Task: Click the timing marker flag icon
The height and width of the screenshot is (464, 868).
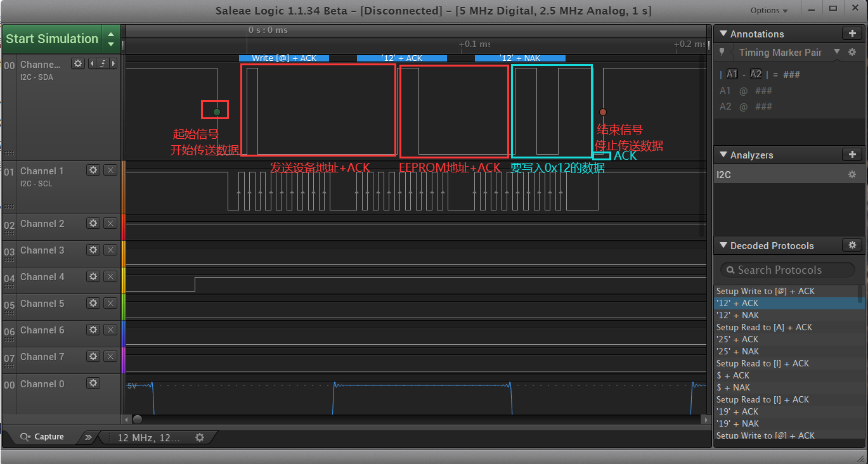Action: click(x=722, y=52)
